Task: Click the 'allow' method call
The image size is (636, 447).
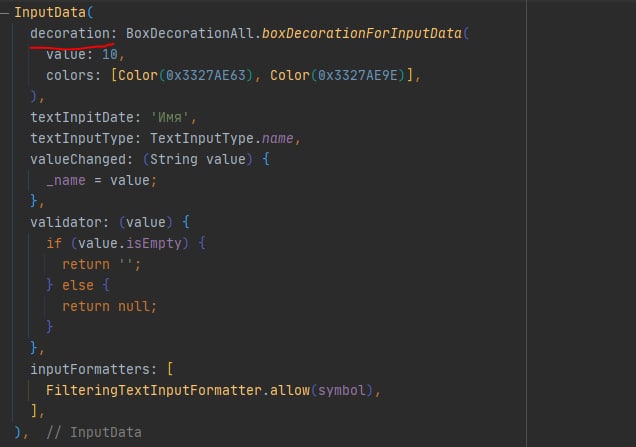Action: 290,390
